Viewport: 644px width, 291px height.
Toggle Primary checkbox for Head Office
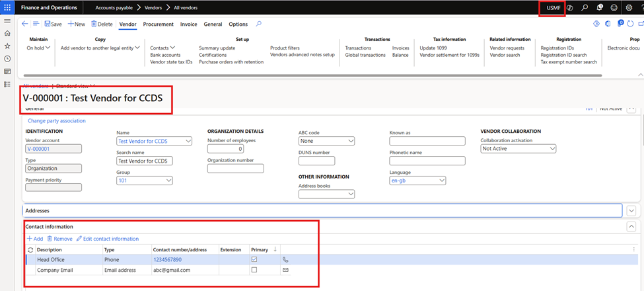254,260
